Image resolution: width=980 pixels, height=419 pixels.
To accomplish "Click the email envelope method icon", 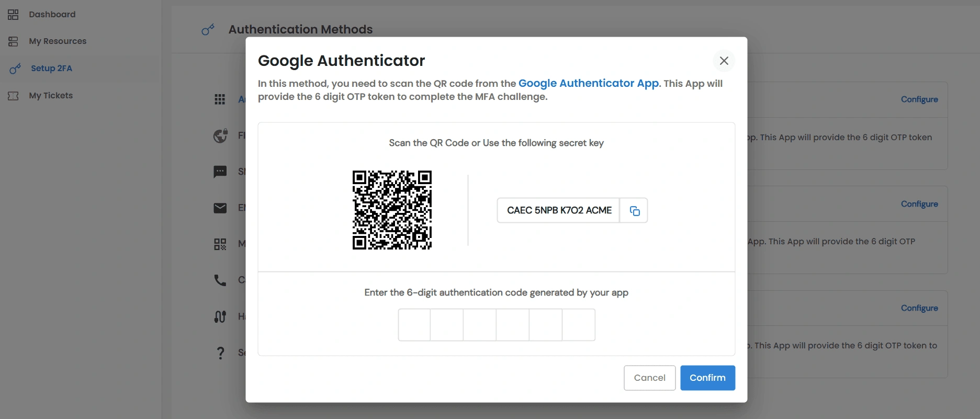I will tap(220, 208).
